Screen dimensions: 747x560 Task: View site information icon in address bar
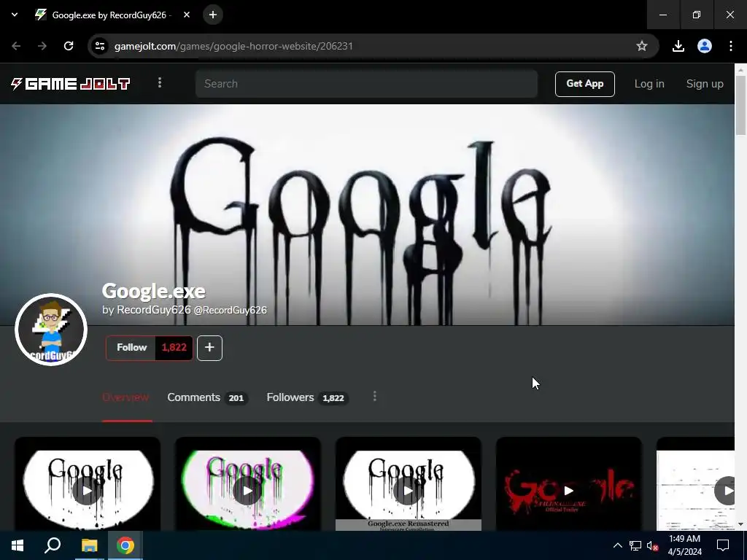[100, 46]
